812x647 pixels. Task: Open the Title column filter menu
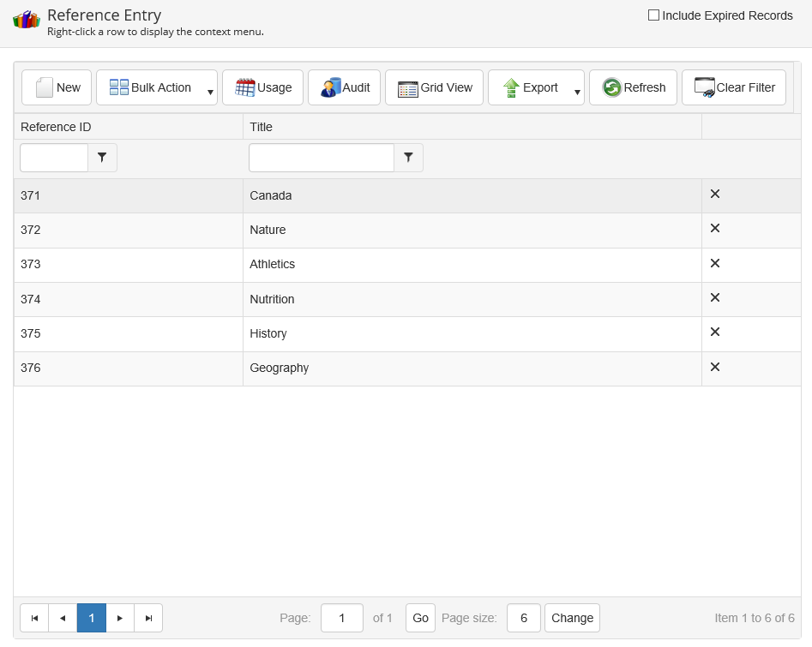click(408, 158)
